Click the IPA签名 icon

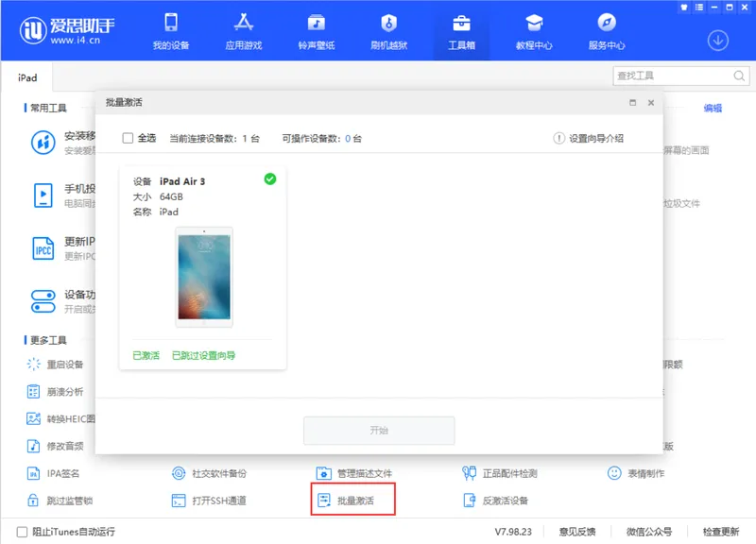pos(33,473)
